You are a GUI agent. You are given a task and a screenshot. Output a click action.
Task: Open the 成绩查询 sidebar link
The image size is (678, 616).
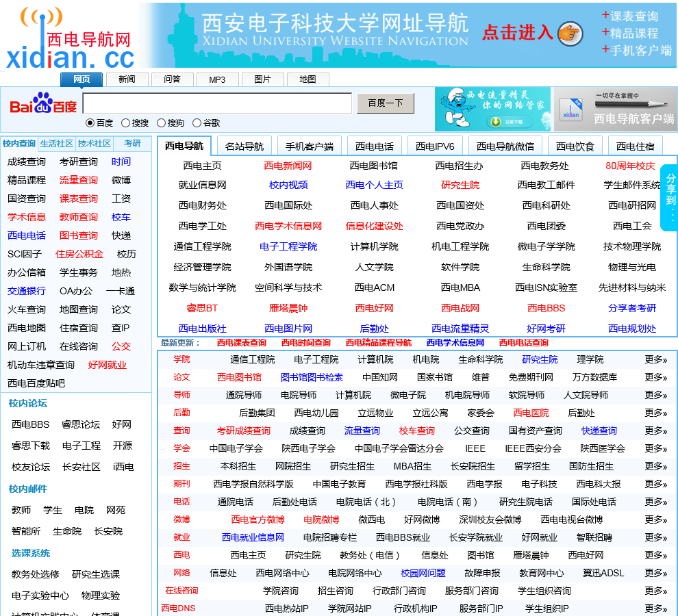(27, 162)
